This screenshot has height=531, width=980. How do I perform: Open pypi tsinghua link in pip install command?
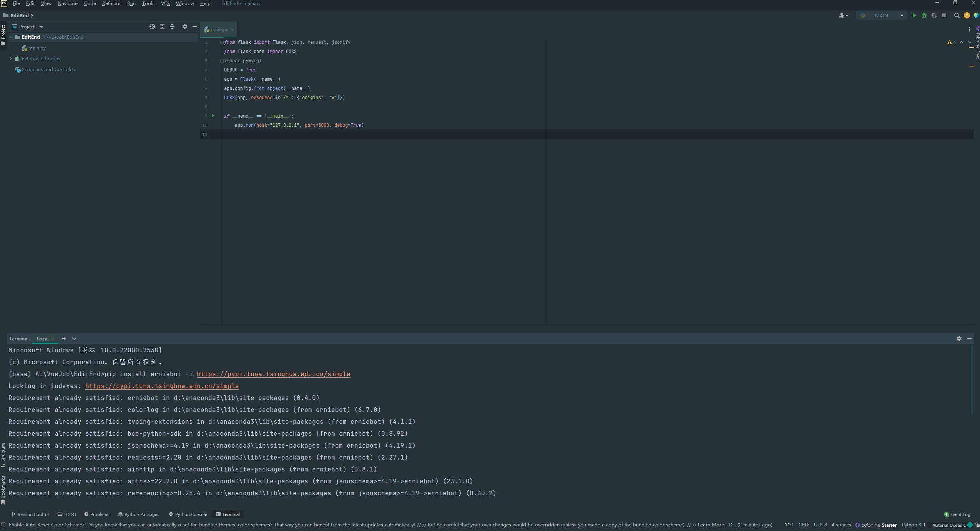pyautogui.click(x=273, y=374)
